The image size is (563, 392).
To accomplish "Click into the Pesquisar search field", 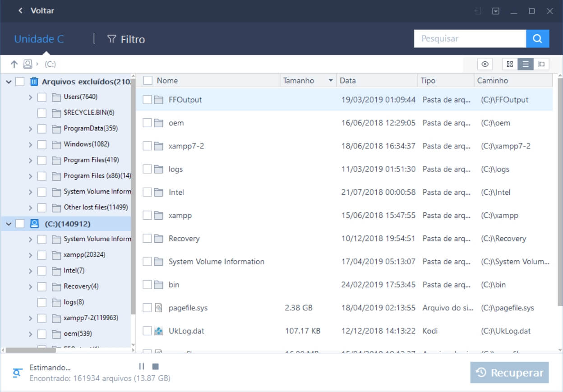I will tap(469, 39).
